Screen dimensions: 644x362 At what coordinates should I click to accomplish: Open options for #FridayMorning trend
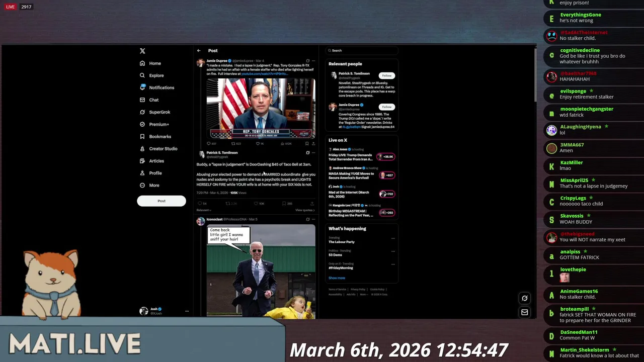(x=393, y=264)
